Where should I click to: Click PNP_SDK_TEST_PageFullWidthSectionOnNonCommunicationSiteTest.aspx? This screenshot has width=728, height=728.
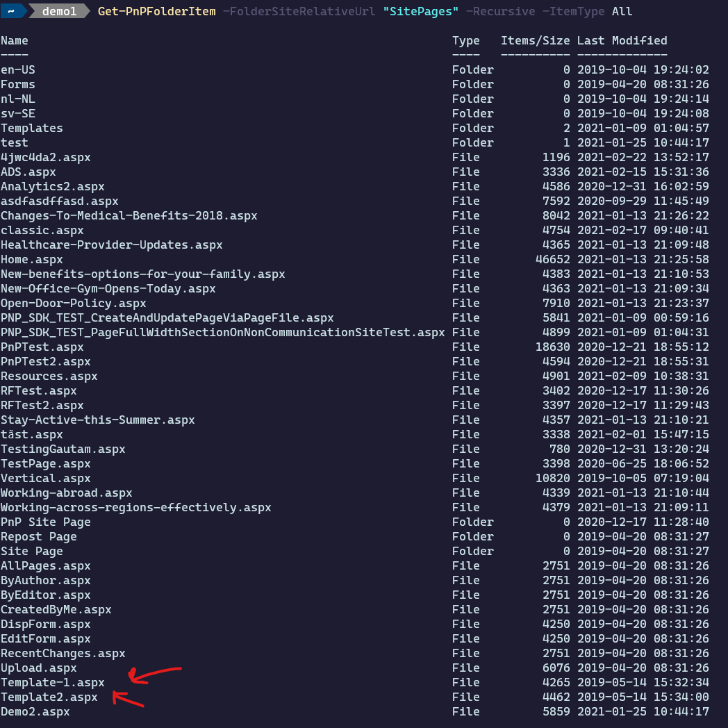point(223,333)
